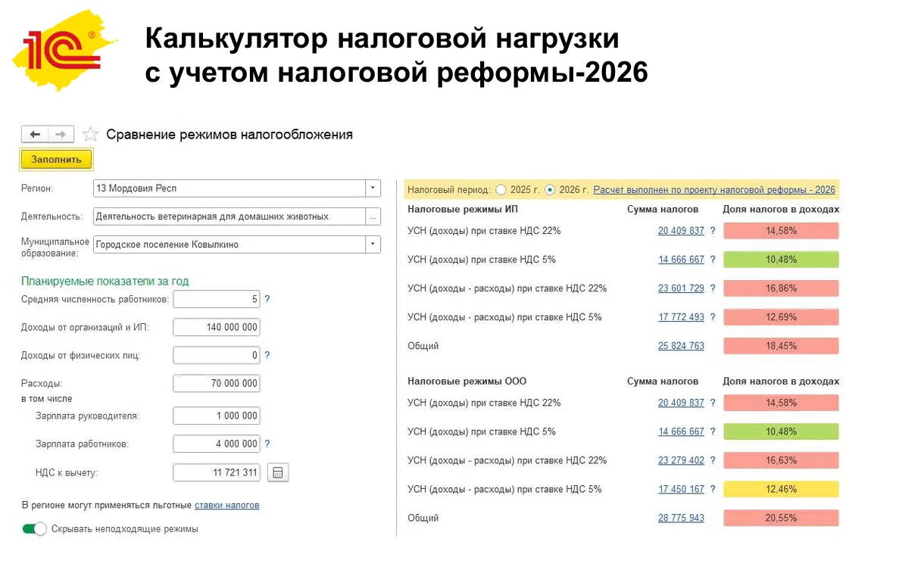Open ИП Общий tax sum 25 824 763
Screen dimensions: 924x567
pos(681,346)
